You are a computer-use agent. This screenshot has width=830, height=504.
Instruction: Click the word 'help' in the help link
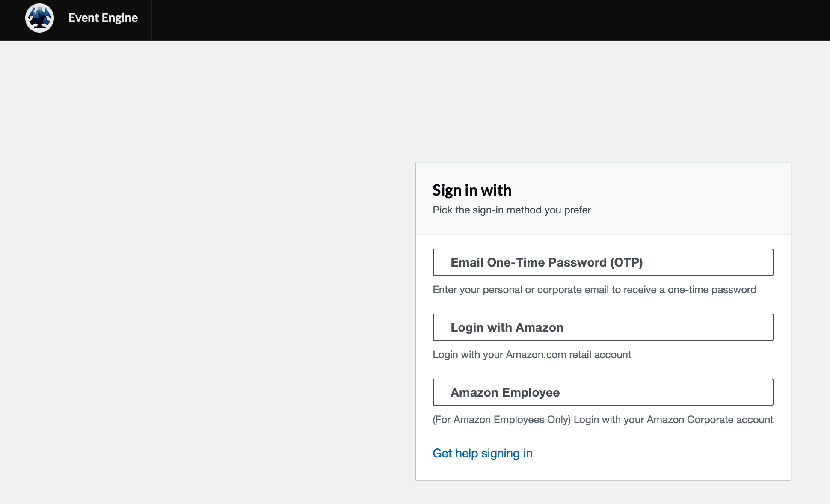pyautogui.click(x=466, y=453)
